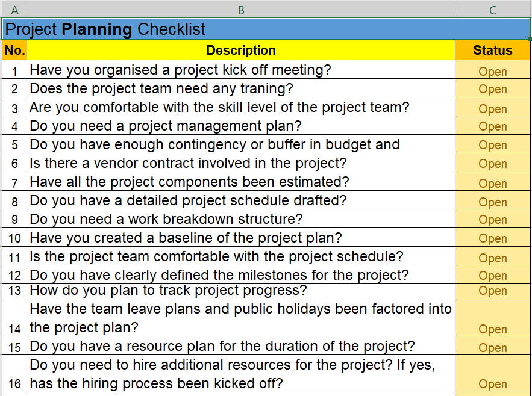
Task: Click the Open status cell for row 1
Action: (x=492, y=70)
